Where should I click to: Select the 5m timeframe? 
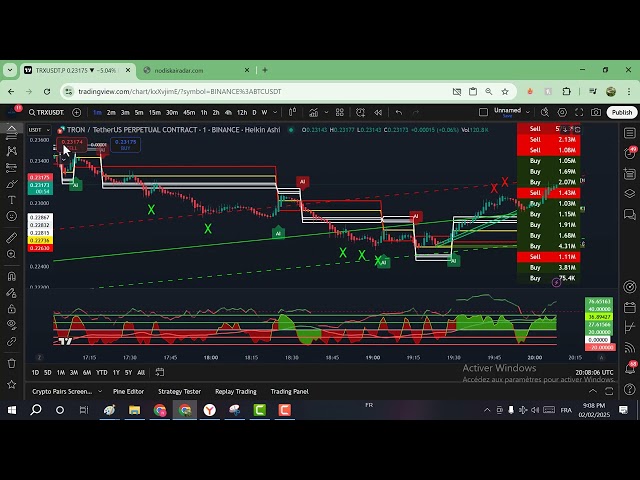[x=139, y=112]
